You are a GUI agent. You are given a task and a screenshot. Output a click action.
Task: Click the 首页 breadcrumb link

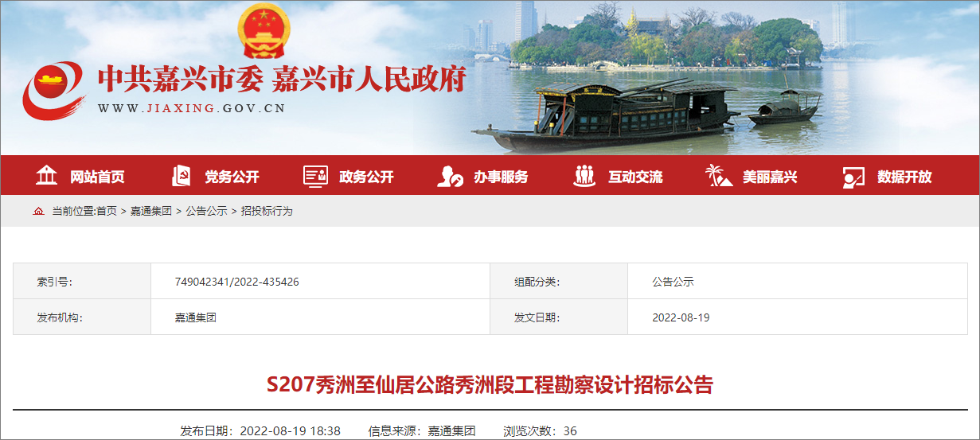(107, 211)
